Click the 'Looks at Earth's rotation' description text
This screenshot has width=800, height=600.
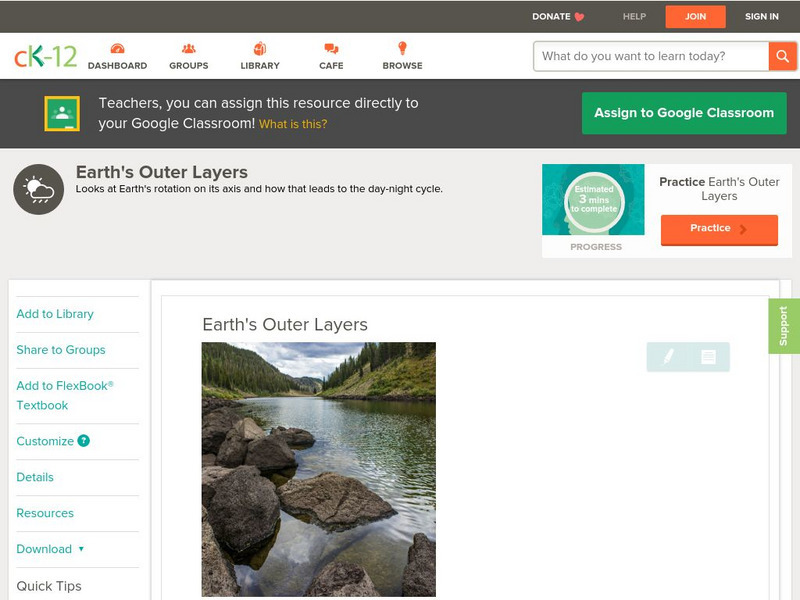click(259, 189)
